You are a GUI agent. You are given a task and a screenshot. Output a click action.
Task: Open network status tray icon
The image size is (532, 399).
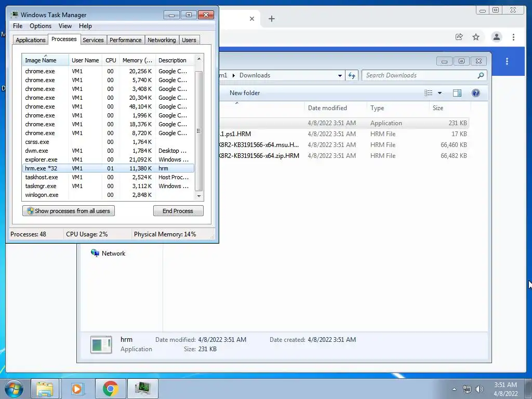point(467,389)
